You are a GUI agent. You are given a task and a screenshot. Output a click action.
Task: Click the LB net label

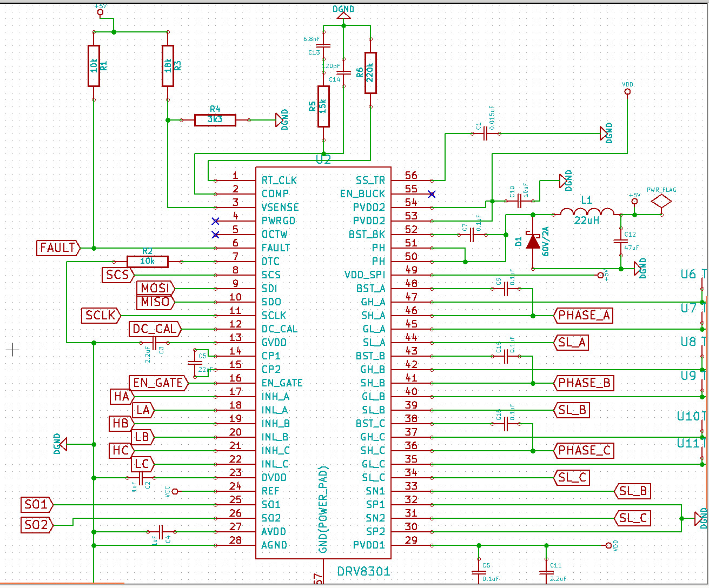click(x=143, y=437)
